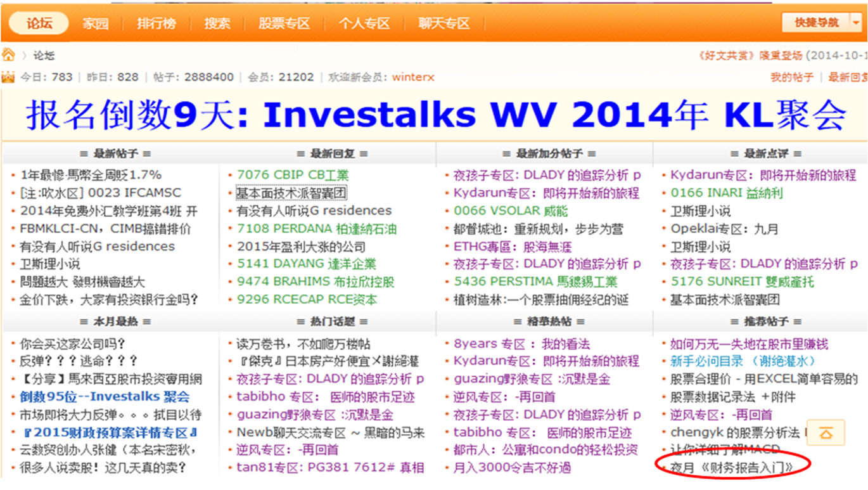Open 2014年免费外汇教学班第4班 post

pos(108,211)
